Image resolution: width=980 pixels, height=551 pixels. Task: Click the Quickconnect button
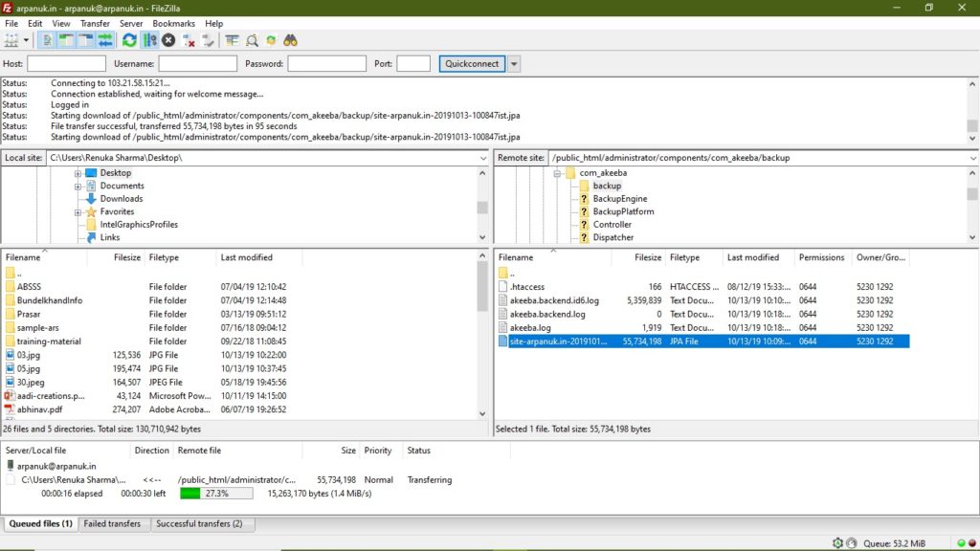click(472, 64)
